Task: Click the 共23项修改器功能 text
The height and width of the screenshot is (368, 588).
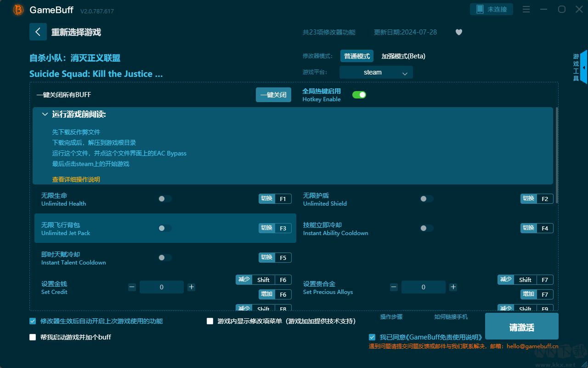Action: point(329,32)
